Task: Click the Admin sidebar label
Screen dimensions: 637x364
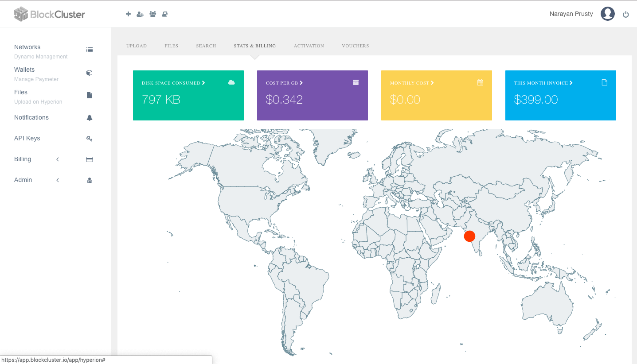Action: point(23,180)
